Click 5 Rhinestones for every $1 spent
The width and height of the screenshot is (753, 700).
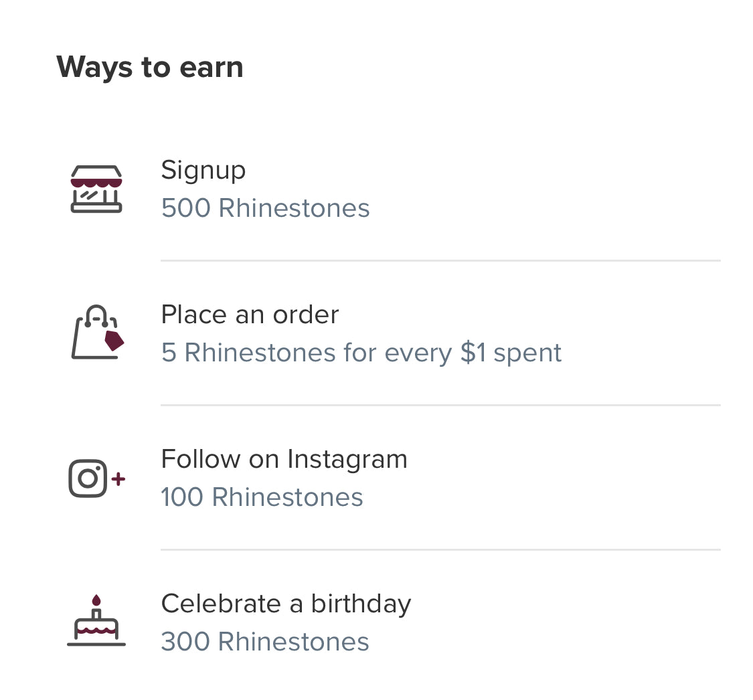pyautogui.click(x=361, y=353)
